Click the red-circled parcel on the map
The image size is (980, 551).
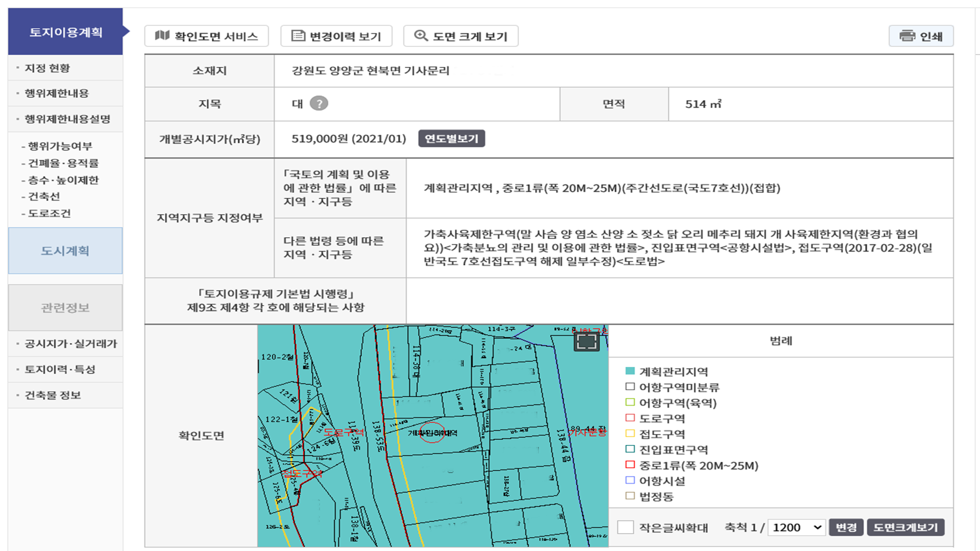(432, 433)
